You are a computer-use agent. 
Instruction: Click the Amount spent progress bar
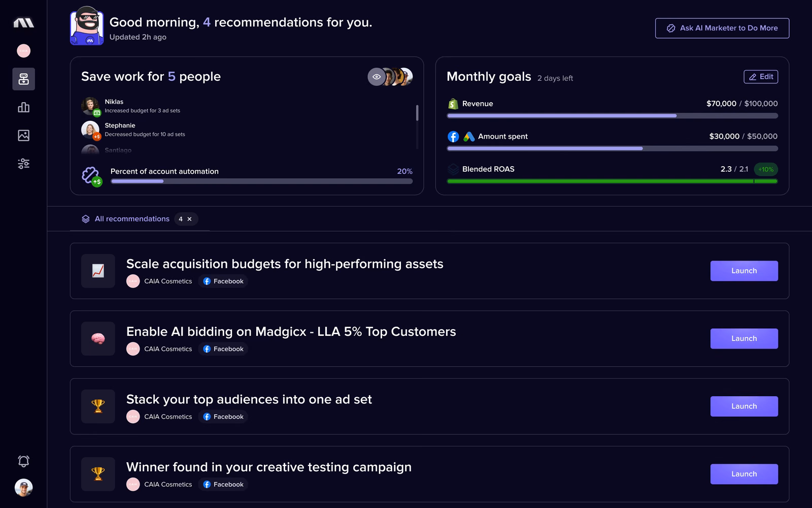coord(612,148)
